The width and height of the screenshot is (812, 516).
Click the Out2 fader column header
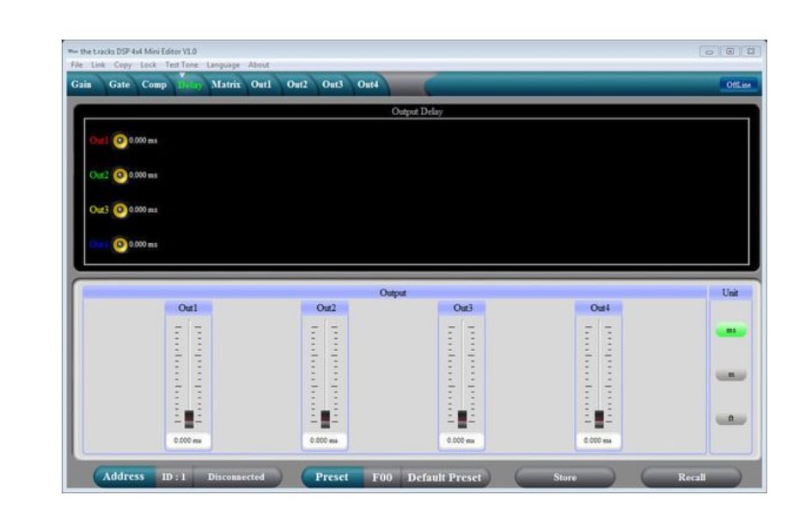(325, 308)
